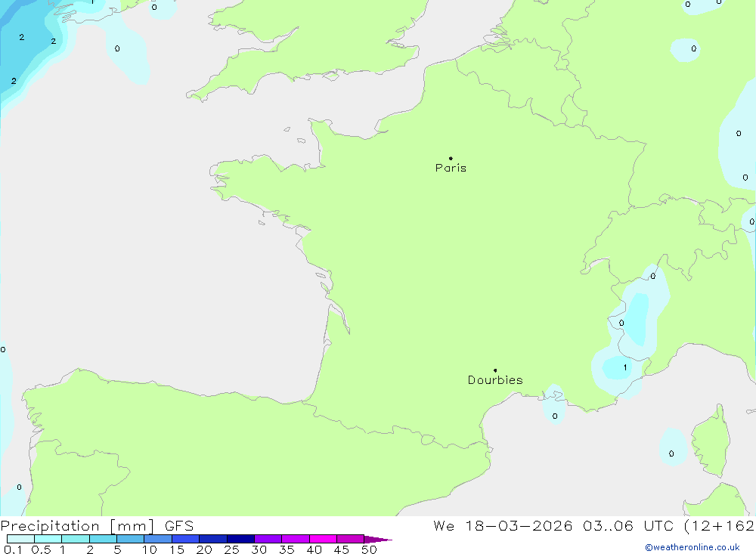Pick the 1–2 mm legend swatch

[x=75, y=539]
